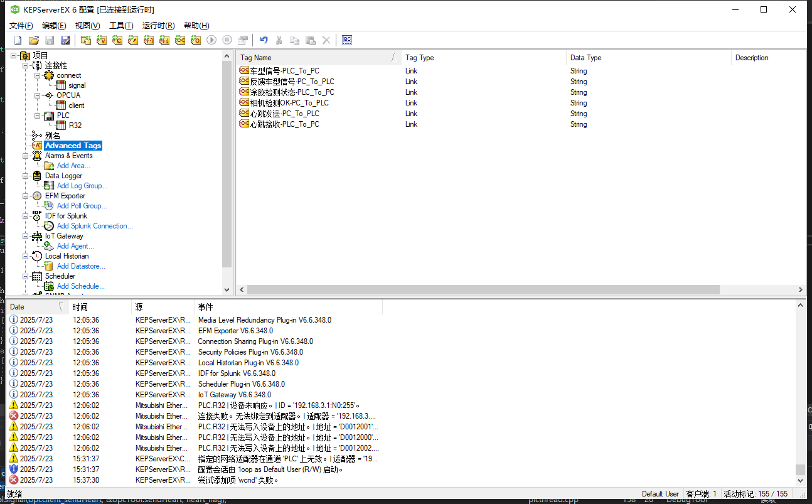Click the Add Poll Group... link

click(x=82, y=206)
